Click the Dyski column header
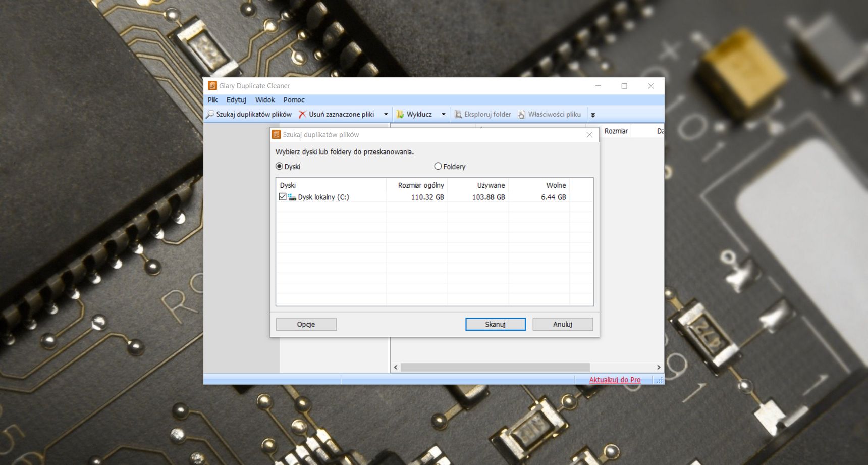 click(331, 185)
